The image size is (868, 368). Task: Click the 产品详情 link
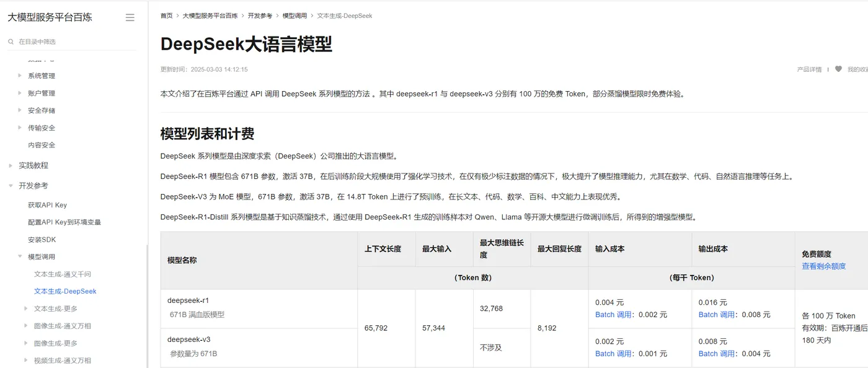(x=809, y=69)
